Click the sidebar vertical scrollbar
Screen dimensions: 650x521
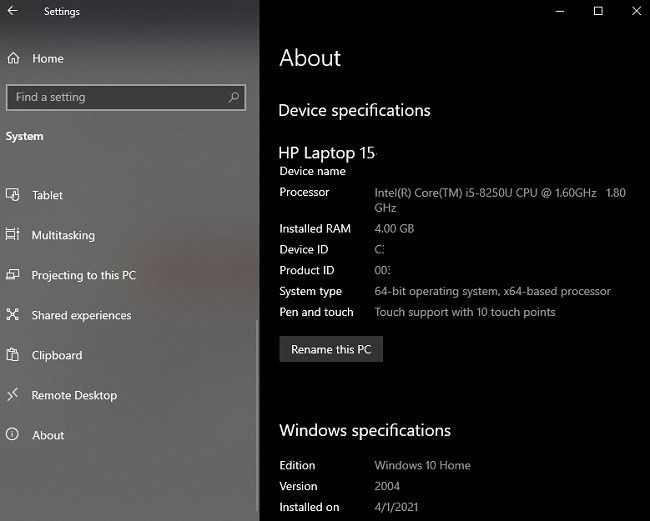(257, 416)
